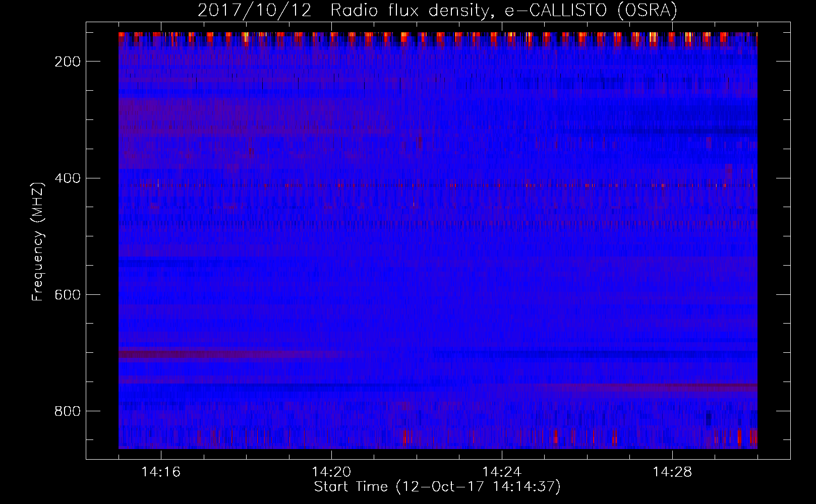Click the 14:20 time tick label

(331, 472)
